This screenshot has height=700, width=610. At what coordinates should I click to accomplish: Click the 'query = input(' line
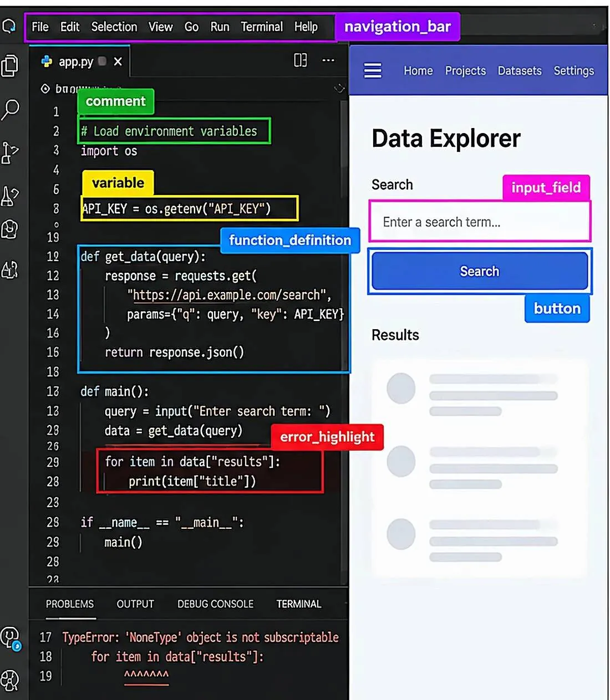click(x=217, y=411)
